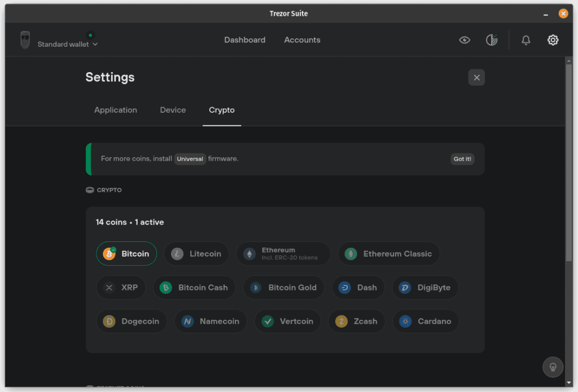Open settings gear icon
Screen dimensions: 578x392
553,40
